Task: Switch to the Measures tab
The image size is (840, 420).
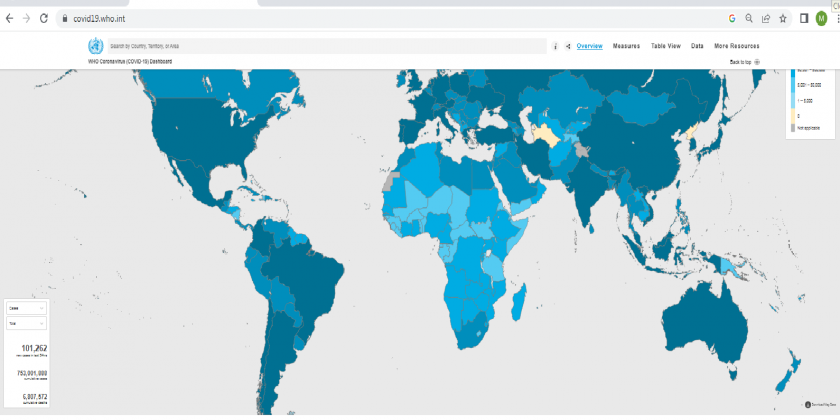Action: [626, 46]
